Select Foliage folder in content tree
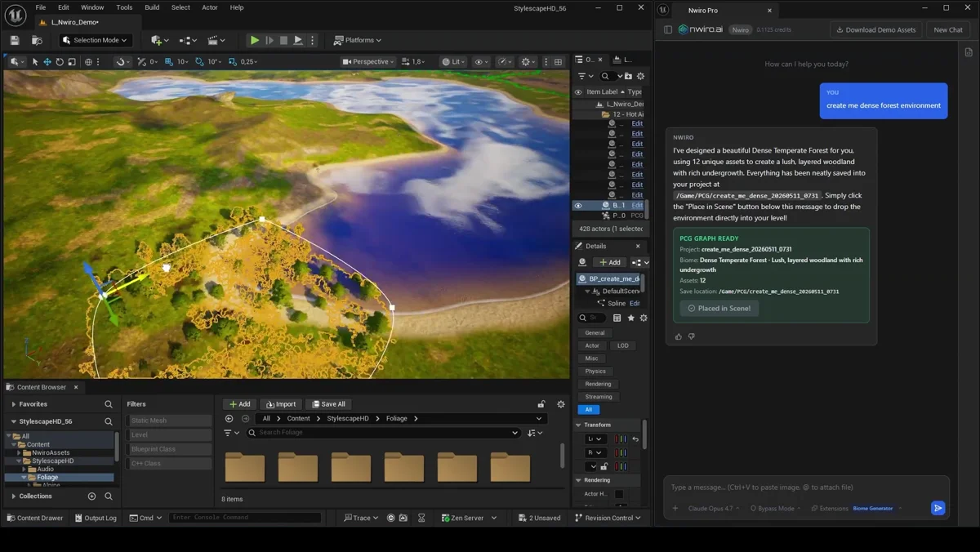This screenshot has height=552, width=980. pos(47,477)
